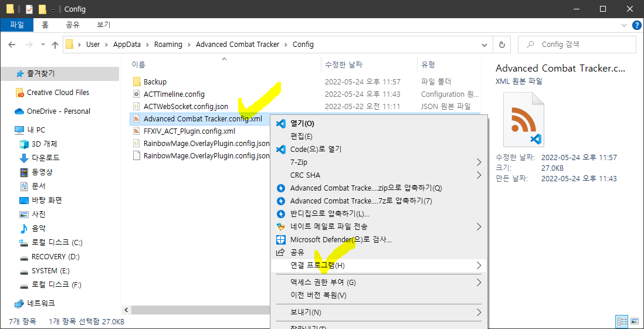Open the 동영상 videos icon
Image resolution: width=644 pixels, height=329 pixels.
pos(24,172)
